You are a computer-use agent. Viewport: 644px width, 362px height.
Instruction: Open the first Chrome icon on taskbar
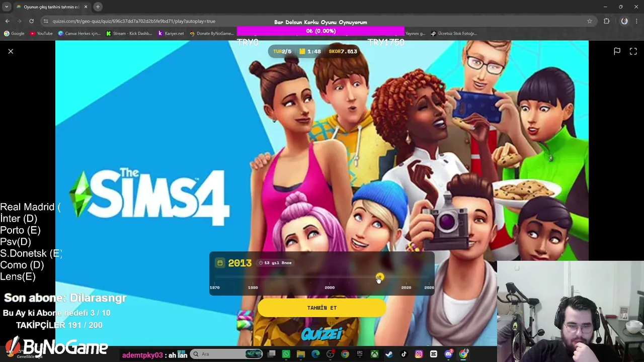[x=345, y=354]
